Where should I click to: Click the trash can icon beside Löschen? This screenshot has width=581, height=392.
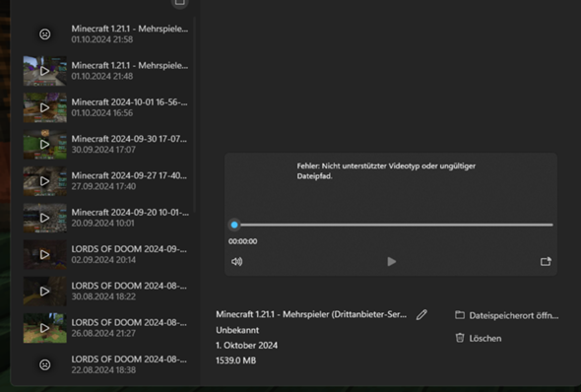(460, 338)
